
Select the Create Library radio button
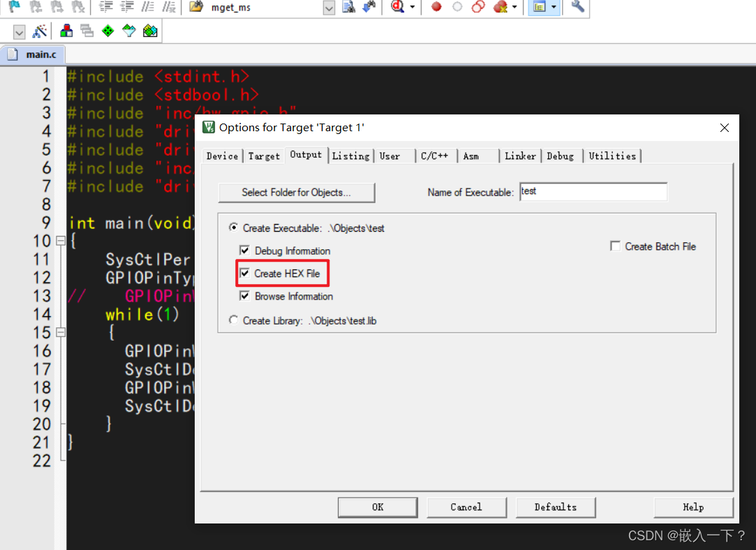[x=233, y=320]
